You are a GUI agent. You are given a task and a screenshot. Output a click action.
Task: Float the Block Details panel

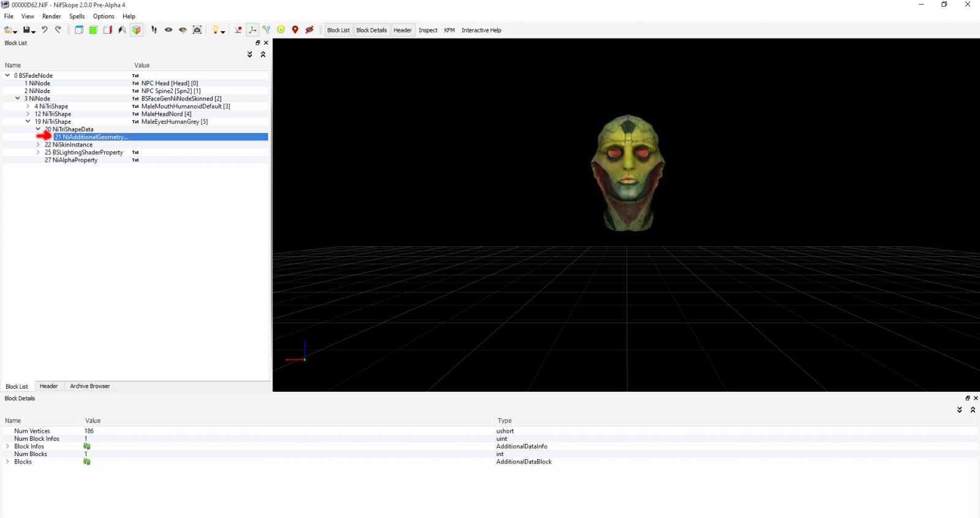coord(968,398)
